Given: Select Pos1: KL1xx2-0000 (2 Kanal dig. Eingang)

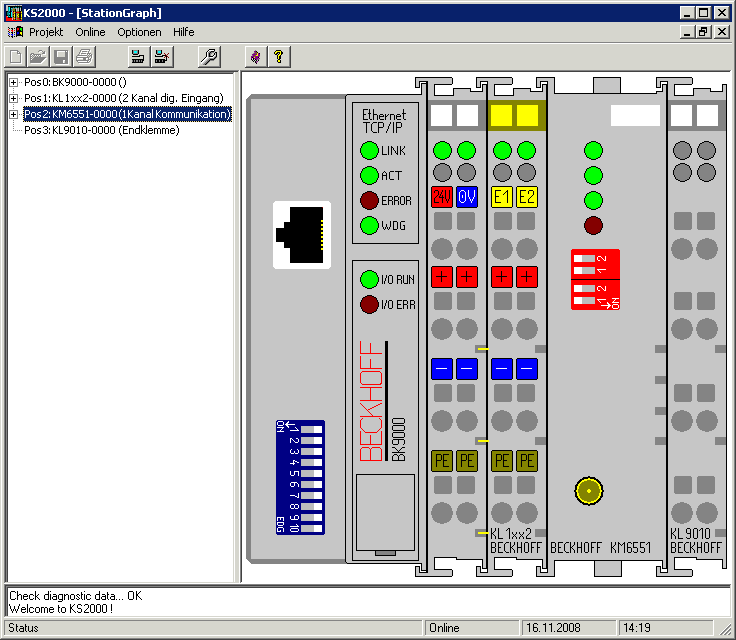Looking at the screenshot, I should [x=123, y=98].
